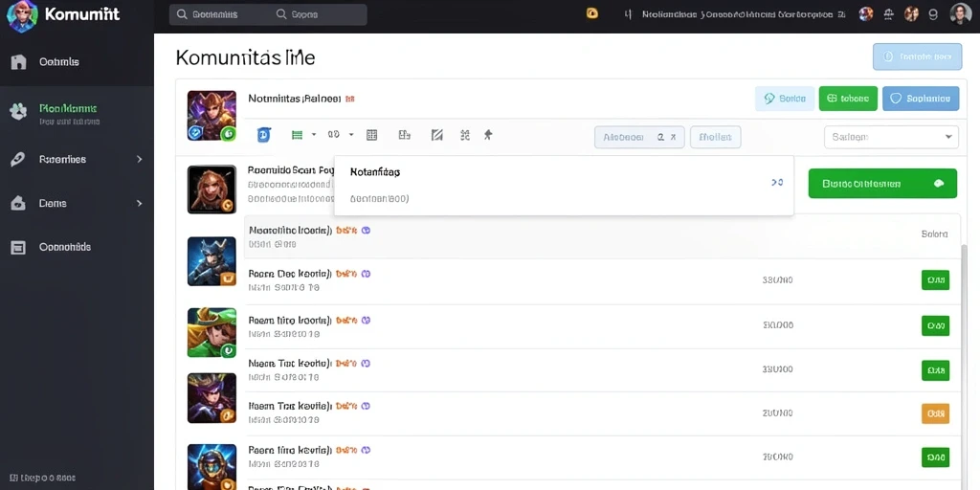Select the green highlighted sidebar menu item
This screenshot has height=490, width=980.
coord(77,113)
